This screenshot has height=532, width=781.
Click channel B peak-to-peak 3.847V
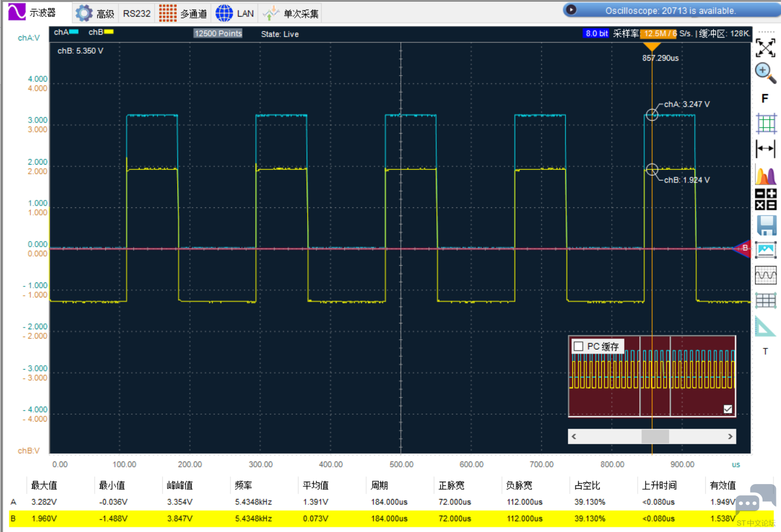coord(180,519)
